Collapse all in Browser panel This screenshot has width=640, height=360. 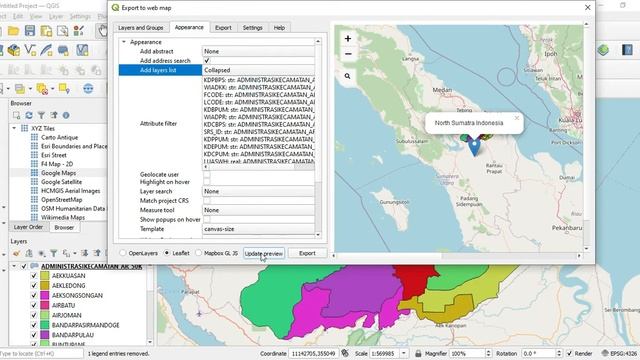pyautogui.click(x=54, y=116)
